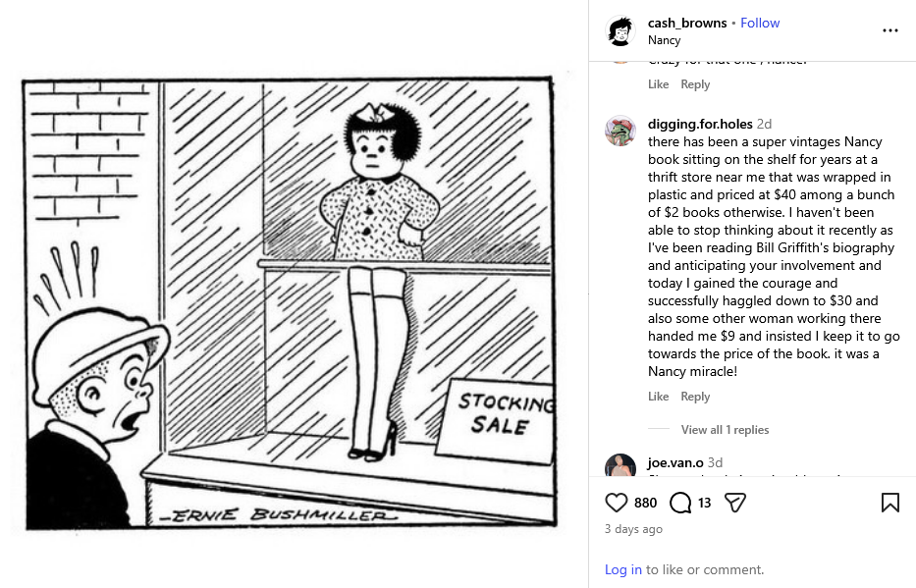Click Reply on the top partial comment
The image size is (916, 588).
(695, 84)
